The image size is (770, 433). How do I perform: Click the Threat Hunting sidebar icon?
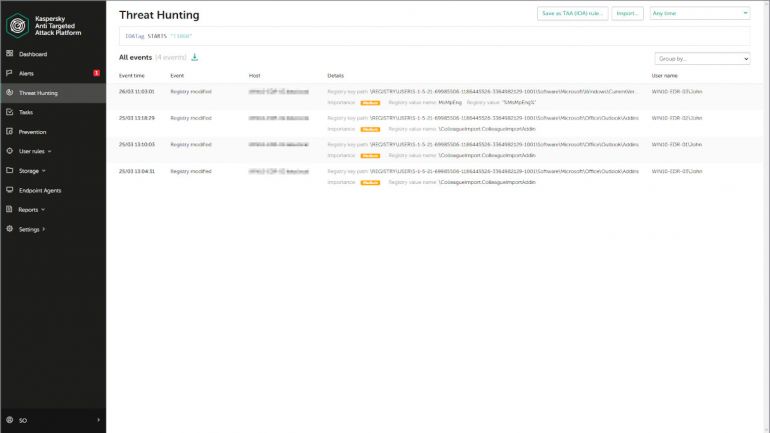click(x=9, y=93)
